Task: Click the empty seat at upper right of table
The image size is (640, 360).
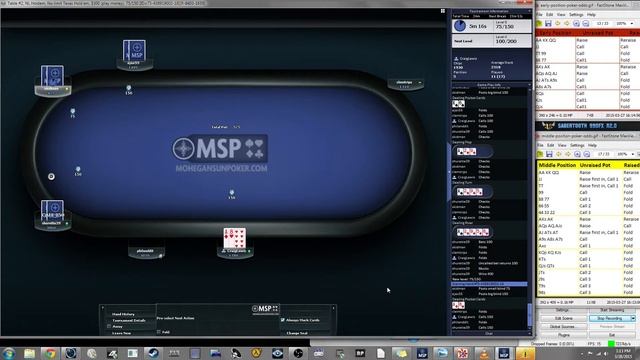Action: [405, 84]
